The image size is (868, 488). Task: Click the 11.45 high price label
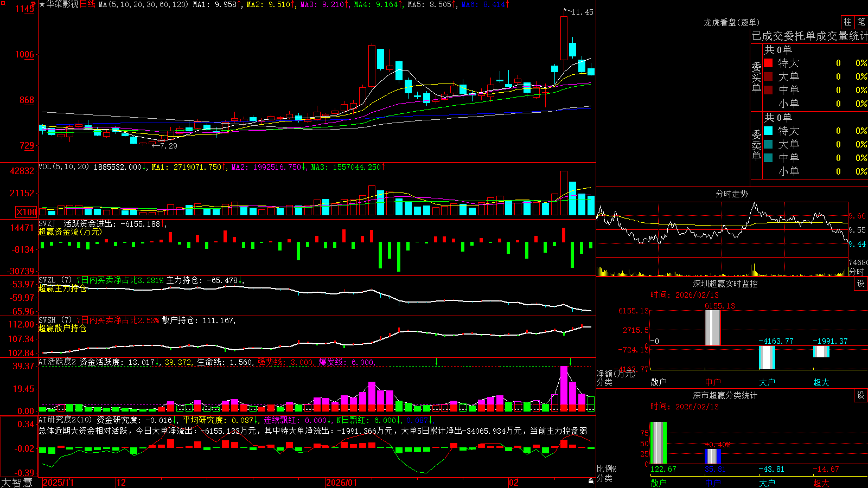point(583,12)
